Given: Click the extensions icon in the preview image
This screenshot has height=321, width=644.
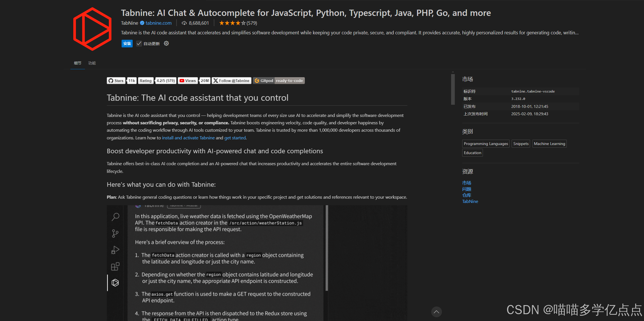Looking at the screenshot, I should [x=115, y=267].
